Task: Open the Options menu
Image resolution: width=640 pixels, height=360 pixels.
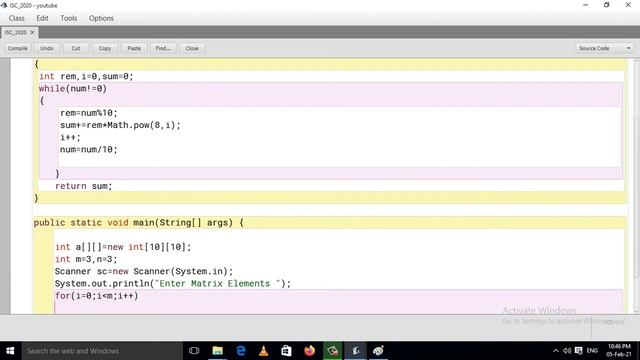Action: (x=101, y=18)
